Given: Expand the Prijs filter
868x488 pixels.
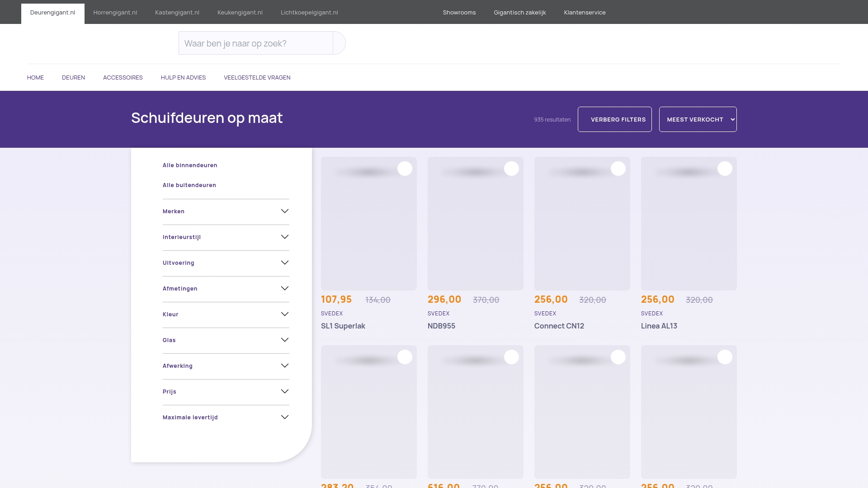Looking at the screenshot, I should [226, 392].
